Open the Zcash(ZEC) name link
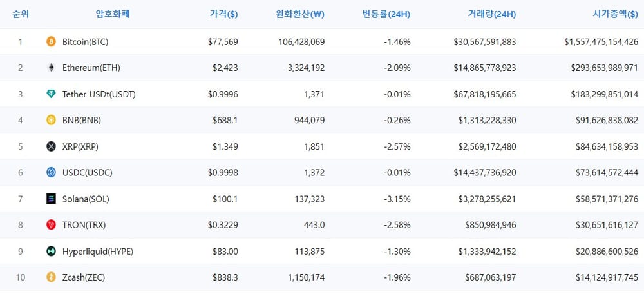The height and width of the screenshot is (296, 644). [84, 277]
